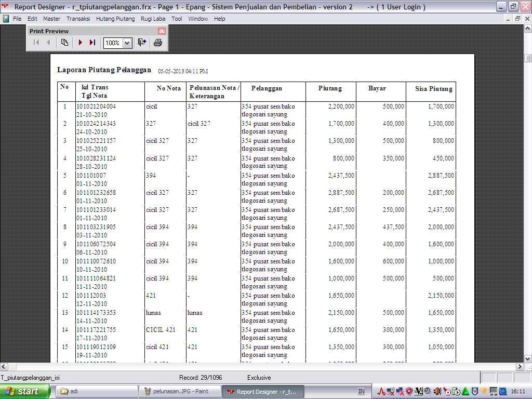Click the red security shield tray icon
Viewport: 532px width, 399px height.
tap(409, 391)
